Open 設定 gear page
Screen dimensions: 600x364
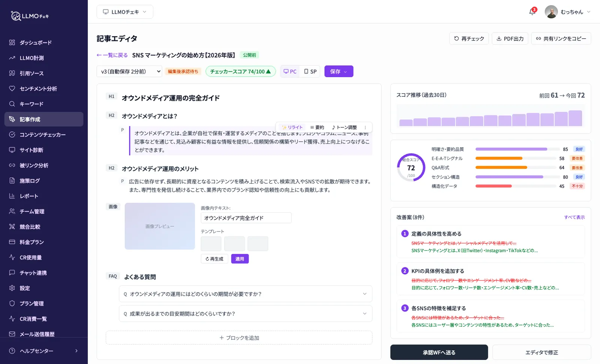point(44,288)
